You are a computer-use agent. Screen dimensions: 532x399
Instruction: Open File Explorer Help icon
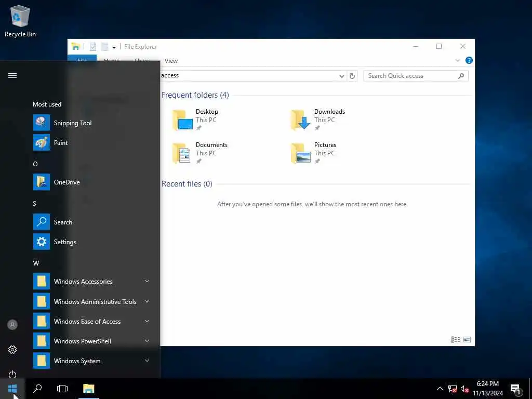coord(469,60)
